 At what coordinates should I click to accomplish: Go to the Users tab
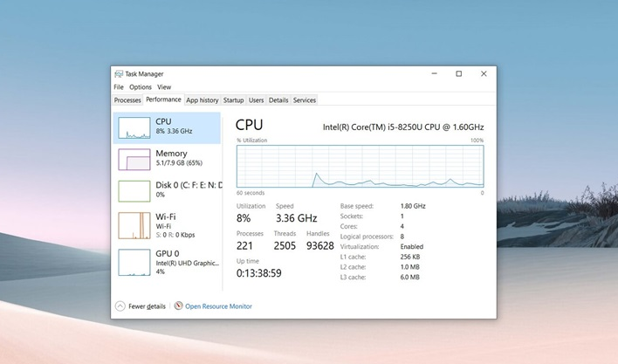256,100
